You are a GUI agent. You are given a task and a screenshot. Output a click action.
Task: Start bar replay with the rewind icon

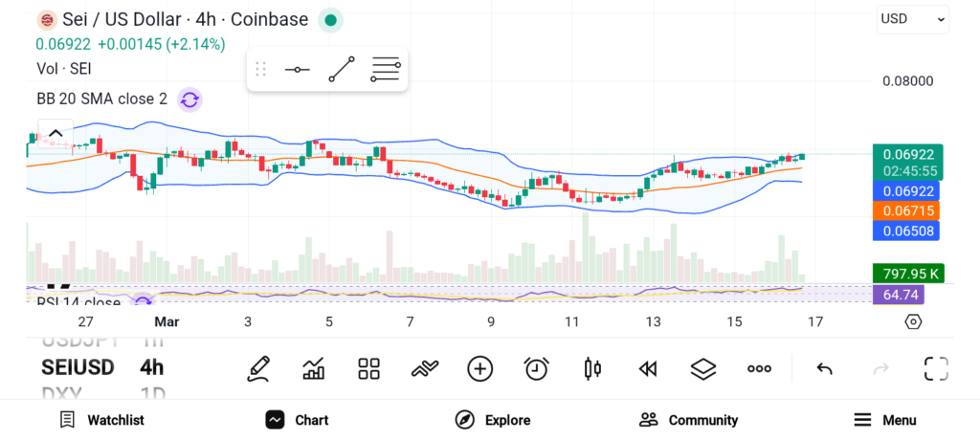[x=648, y=368]
